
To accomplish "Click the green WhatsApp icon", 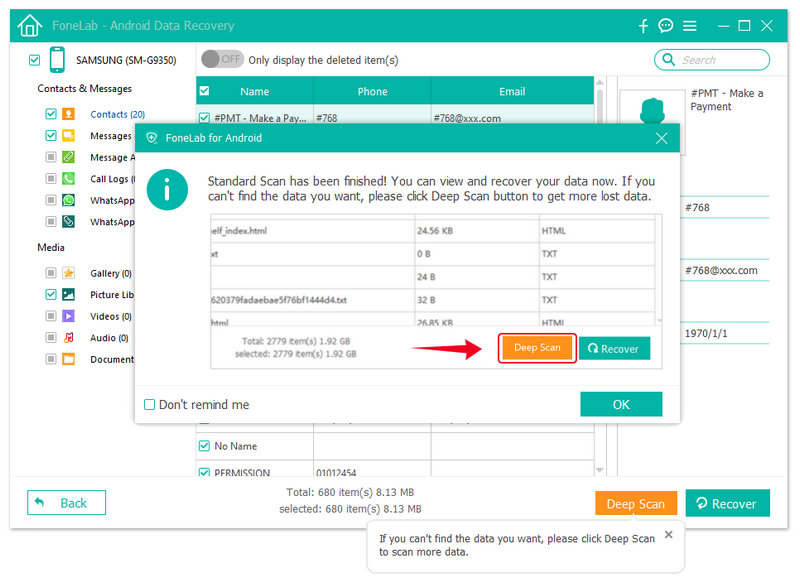I will click(68, 200).
